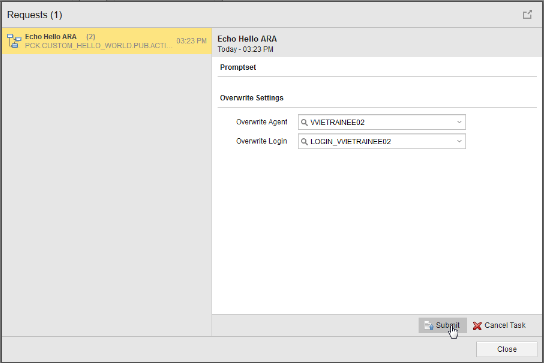Expand the Overwrite Agent dropdown arrow

(459, 122)
